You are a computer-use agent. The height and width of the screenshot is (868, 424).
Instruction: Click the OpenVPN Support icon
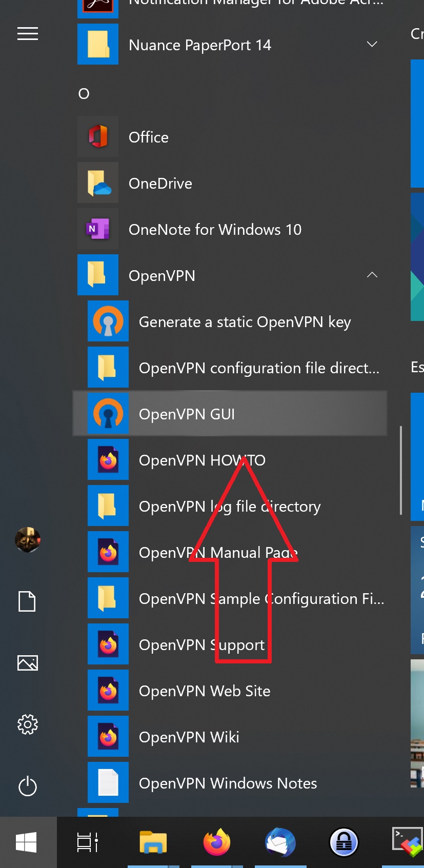(108, 644)
